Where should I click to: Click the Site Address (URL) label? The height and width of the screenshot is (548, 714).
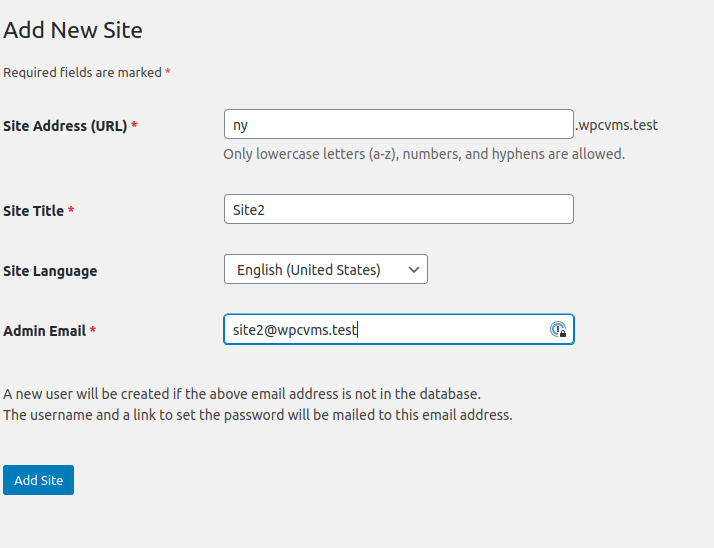coord(65,126)
